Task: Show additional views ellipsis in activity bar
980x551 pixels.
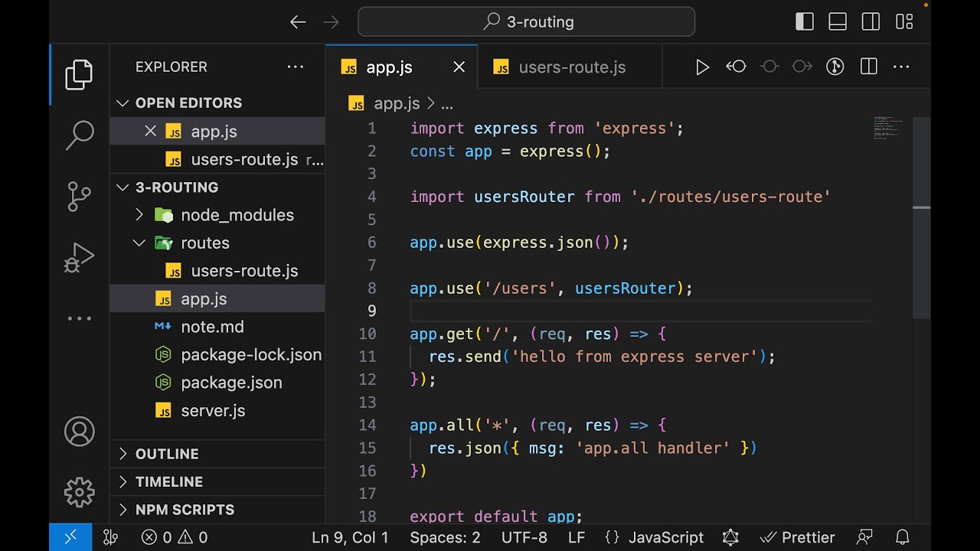Action: point(79,318)
